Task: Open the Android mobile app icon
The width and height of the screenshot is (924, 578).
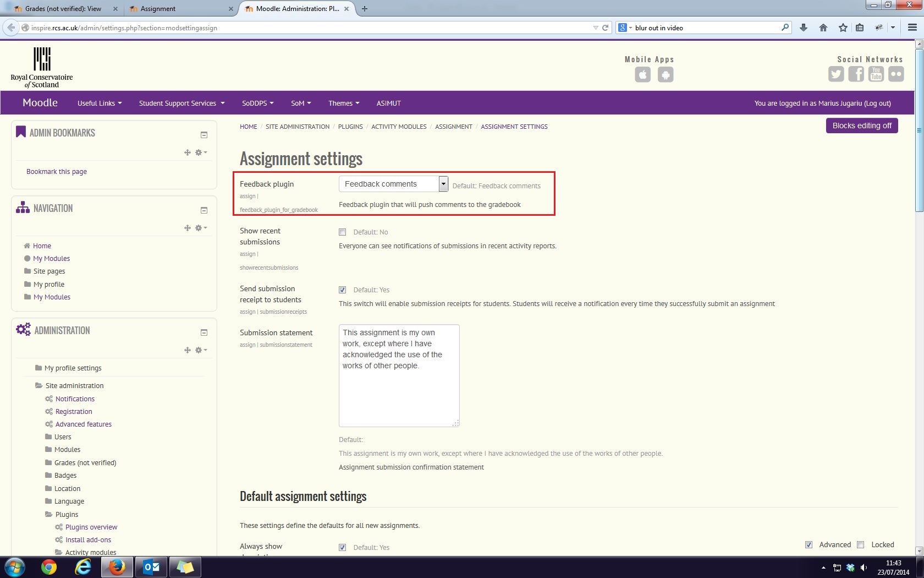Action: pos(665,74)
